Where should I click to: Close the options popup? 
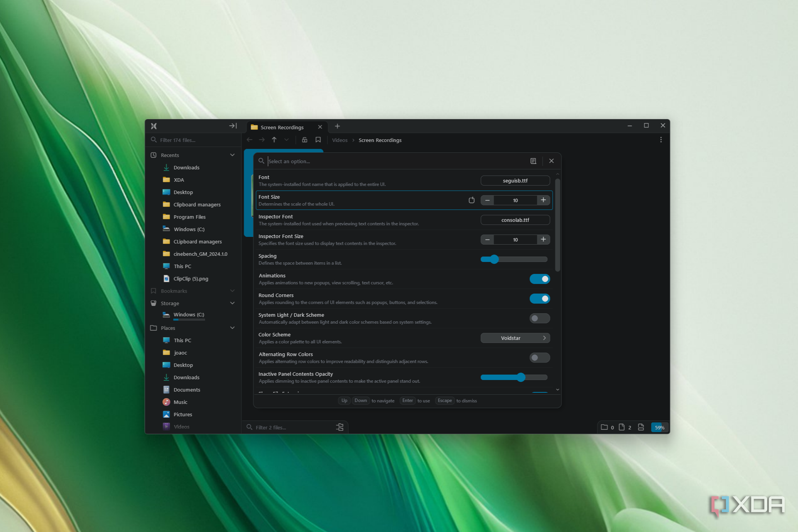pos(552,161)
